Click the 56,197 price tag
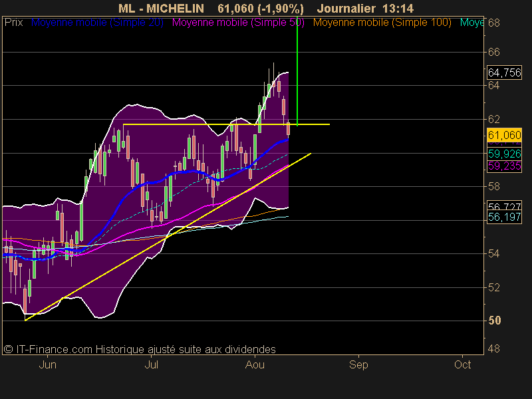The width and height of the screenshot is (532, 399). pyautogui.click(x=504, y=217)
